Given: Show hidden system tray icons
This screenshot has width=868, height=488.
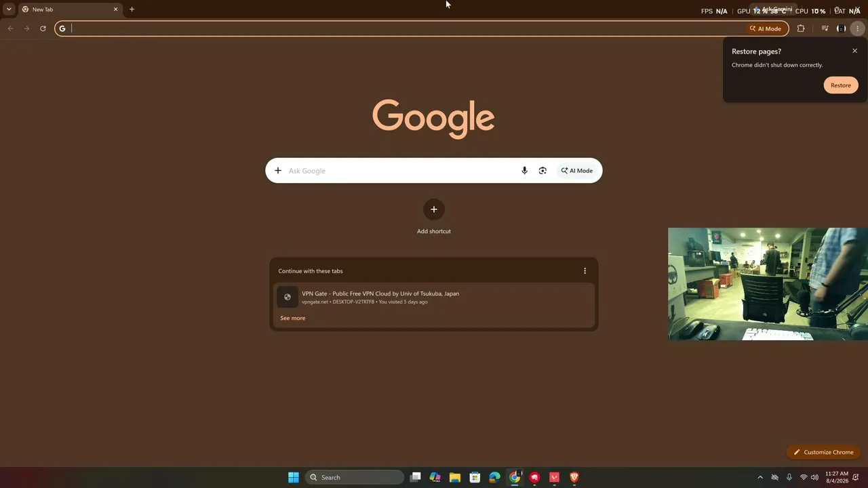Looking at the screenshot, I should pos(760,477).
